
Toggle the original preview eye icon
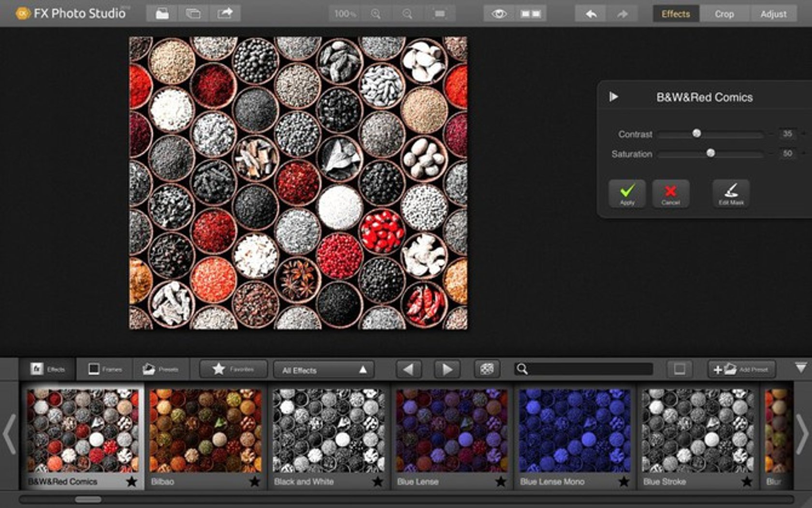coord(499,14)
